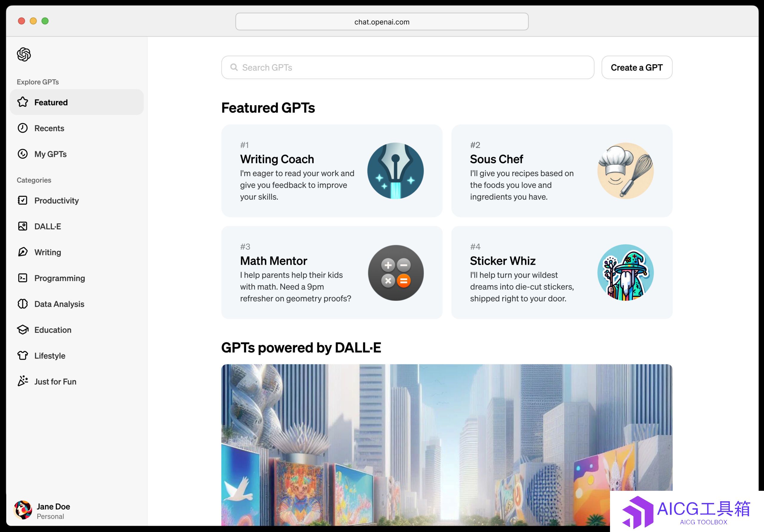Click the Explore GPTs sidebar label

pyautogui.click(x=38, y=82)
